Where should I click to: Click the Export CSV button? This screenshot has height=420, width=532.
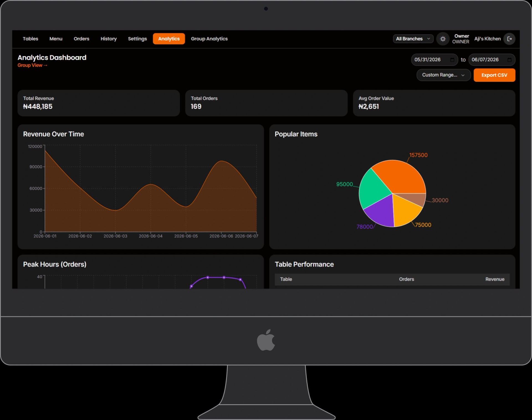(494, 75)
